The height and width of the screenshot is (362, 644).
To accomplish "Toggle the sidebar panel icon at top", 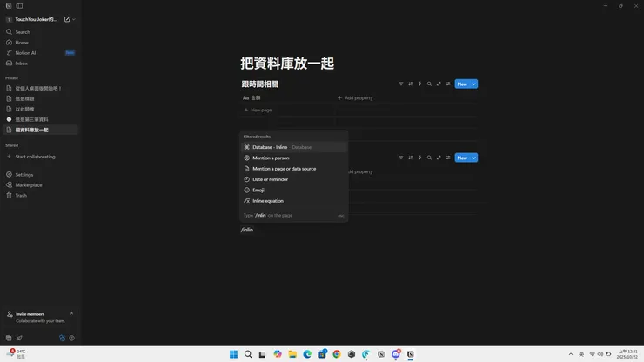I will coord(19,6).
